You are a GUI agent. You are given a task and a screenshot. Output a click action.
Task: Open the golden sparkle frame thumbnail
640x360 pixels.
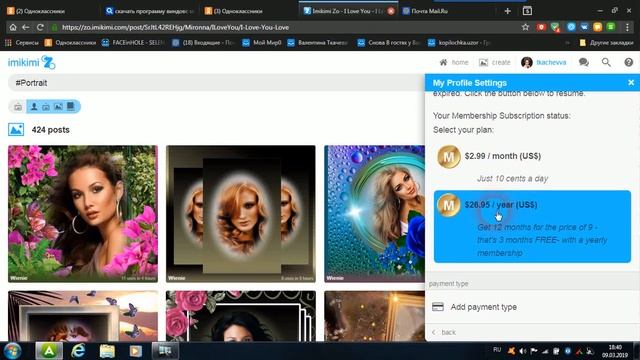[x=374, y=316]
